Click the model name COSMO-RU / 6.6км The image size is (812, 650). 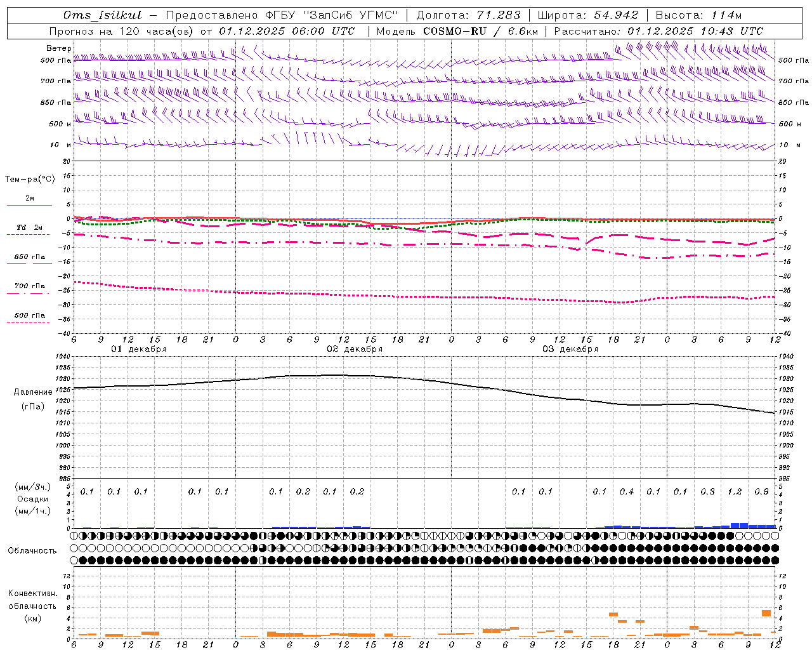pyautogui.click(x=481, y=31)
